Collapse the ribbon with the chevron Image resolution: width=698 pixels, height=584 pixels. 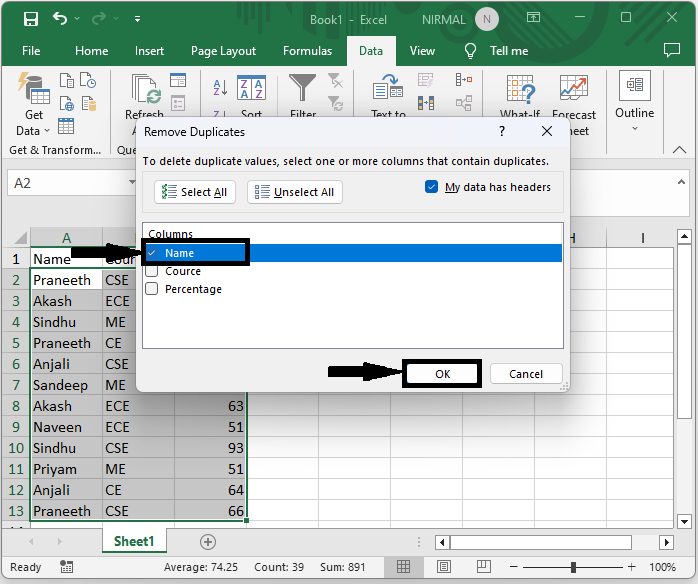(x=681, y=150)
